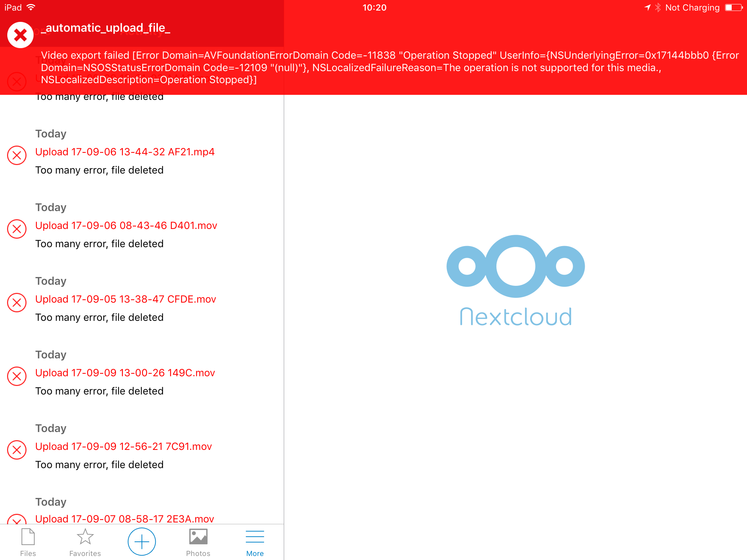Tap 'Too many error' text under 149C.mov
This screenshot has width=747, height=560.
click(99, 391)
